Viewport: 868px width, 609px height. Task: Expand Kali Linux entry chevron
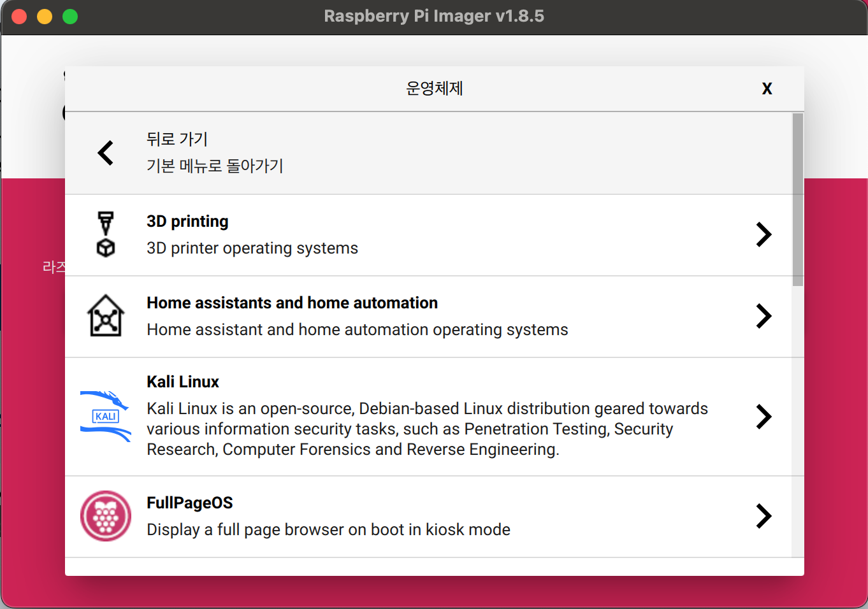tap(763, 417)
